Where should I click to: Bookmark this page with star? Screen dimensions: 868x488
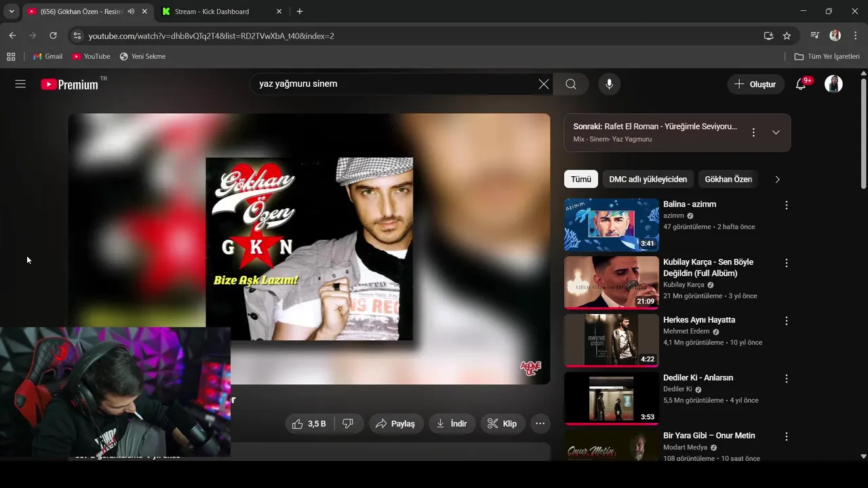787,35
